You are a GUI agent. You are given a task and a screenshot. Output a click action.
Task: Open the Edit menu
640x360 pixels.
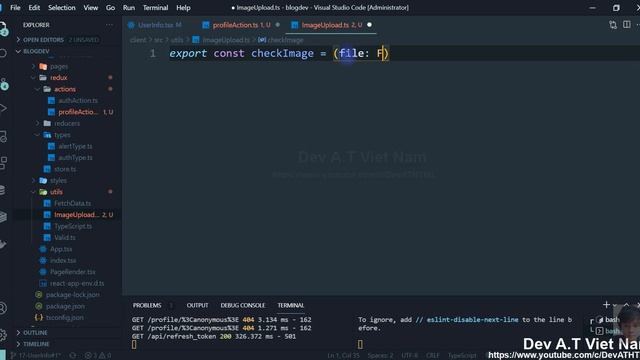pyautogui.click(x=34, y=7)
